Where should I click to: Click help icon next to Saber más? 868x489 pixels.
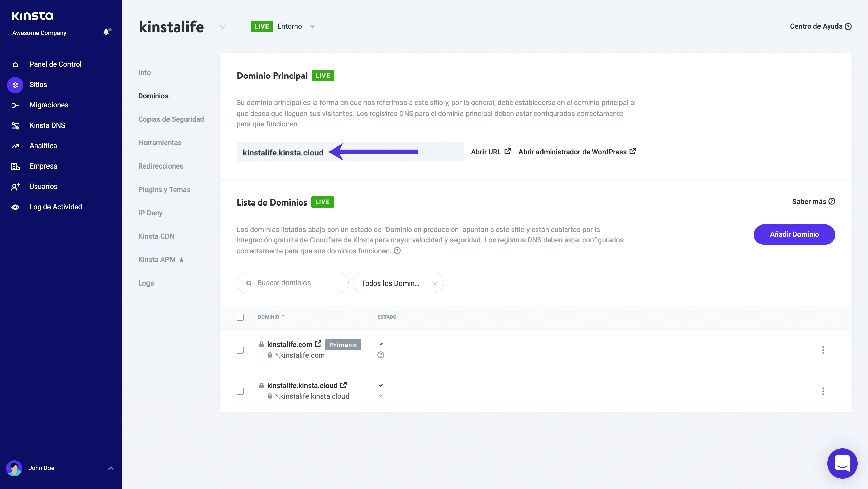pos(832,201)
